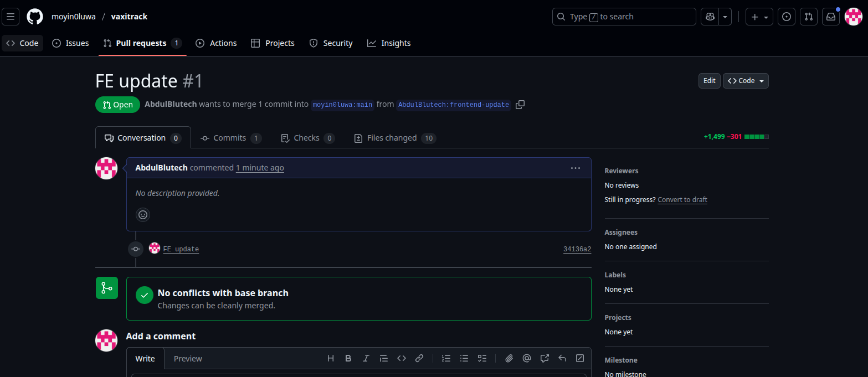Open the Create new plus dropdown
The width and height of the screenshot is (868, 377).
click(x=759, y=17)
